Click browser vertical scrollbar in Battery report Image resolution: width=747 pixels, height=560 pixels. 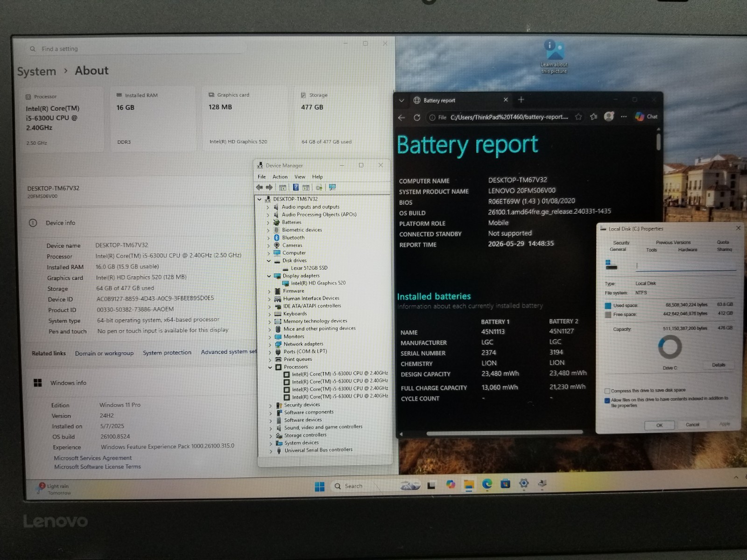(658, 142)
